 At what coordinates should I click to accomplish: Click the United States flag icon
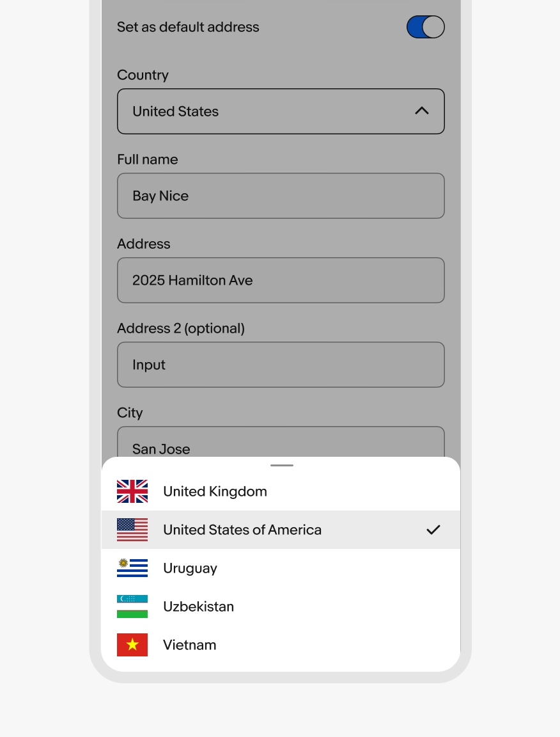132,530
